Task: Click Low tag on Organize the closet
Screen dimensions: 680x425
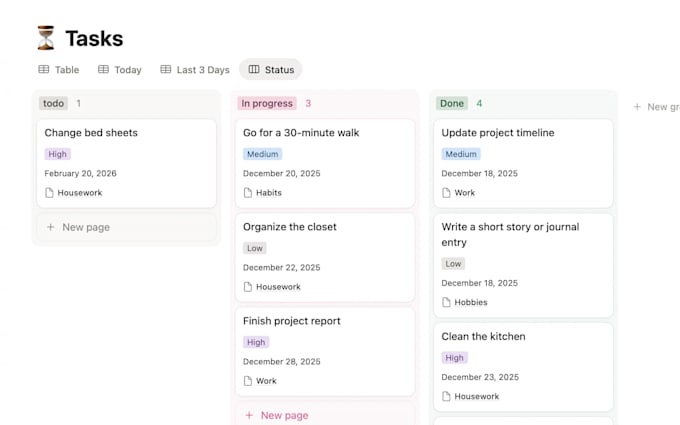Action: click(x=255, y=248)
